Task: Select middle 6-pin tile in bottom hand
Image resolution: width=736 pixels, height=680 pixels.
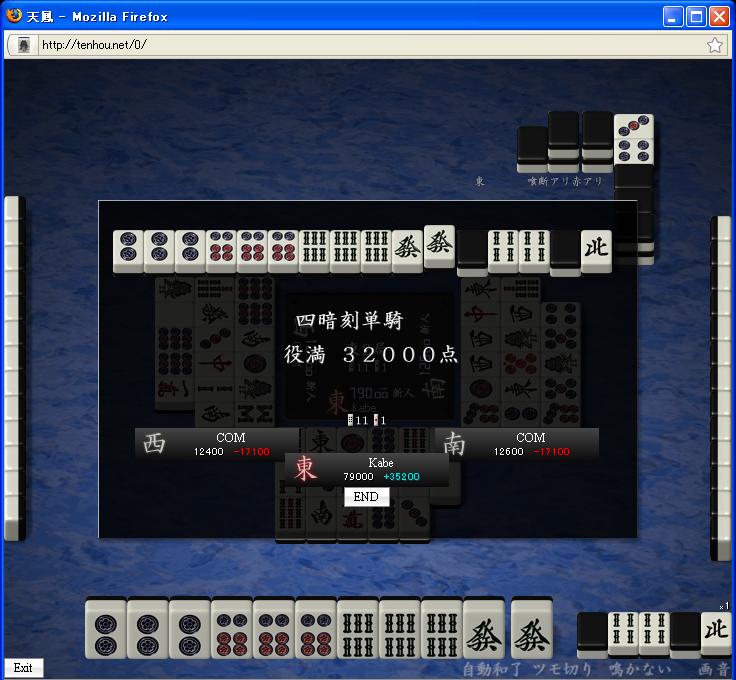Action: (274, 629)
